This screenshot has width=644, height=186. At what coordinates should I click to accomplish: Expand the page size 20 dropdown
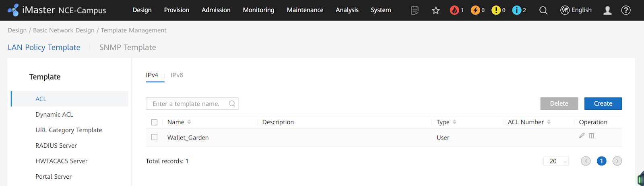pos(556,161)
